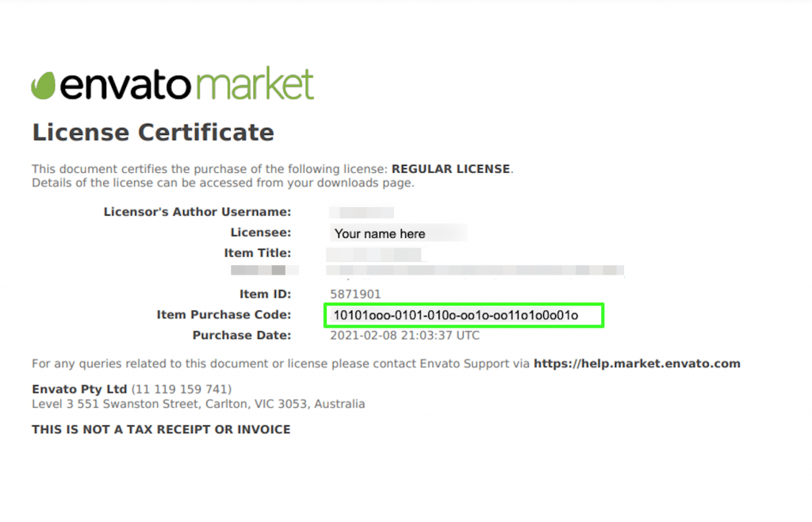
Task: Select the highlighted item purchase code
Action: point(456,316)
